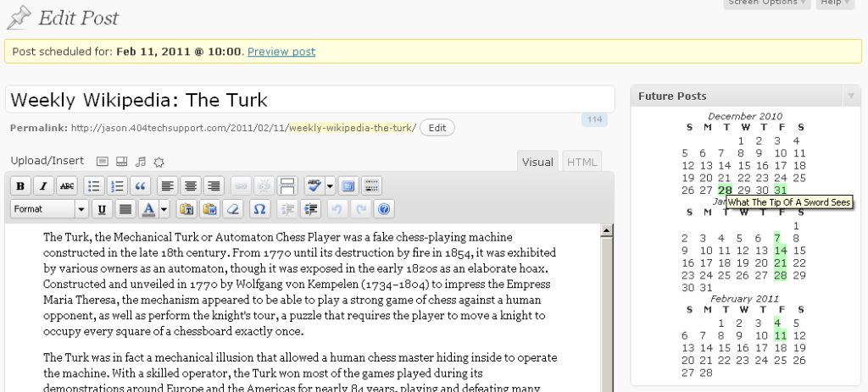The image size is (868, 392).
Task: Click the Edit Post page heading
Action: click(x=78, y=18)
